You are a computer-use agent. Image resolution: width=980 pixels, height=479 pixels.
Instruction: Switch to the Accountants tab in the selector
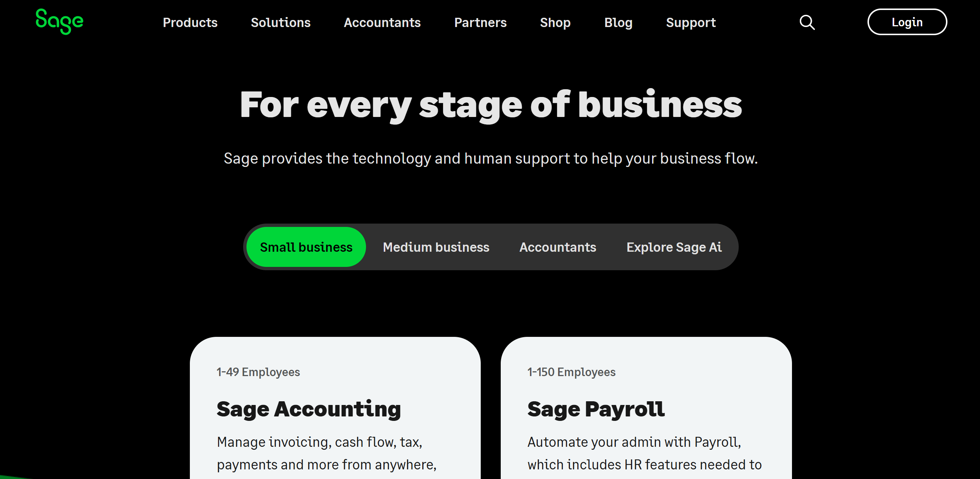(558, 247)
